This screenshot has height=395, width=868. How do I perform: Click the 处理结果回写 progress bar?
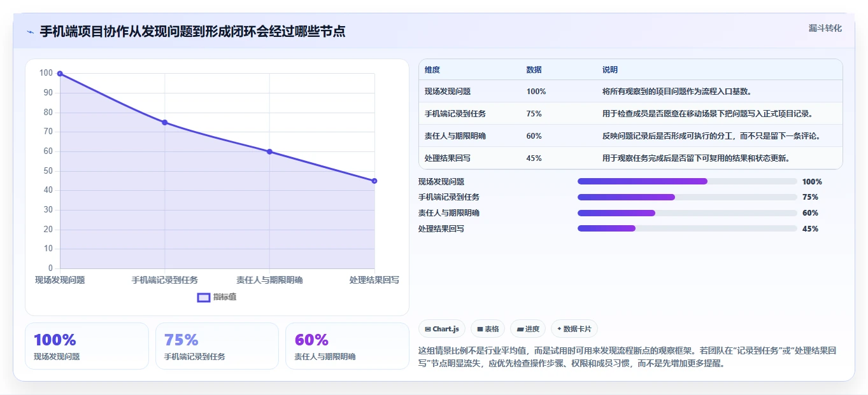(x=687, y=228)
